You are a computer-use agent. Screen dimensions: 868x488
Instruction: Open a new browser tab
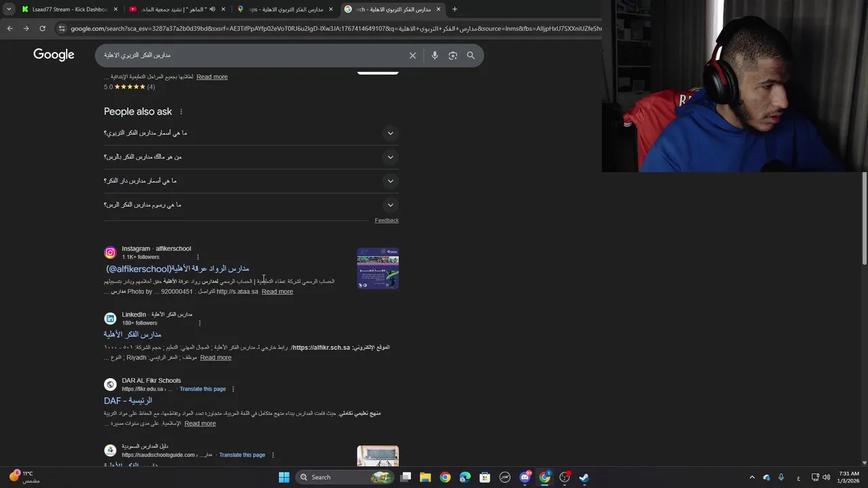[x=454, y=9]
